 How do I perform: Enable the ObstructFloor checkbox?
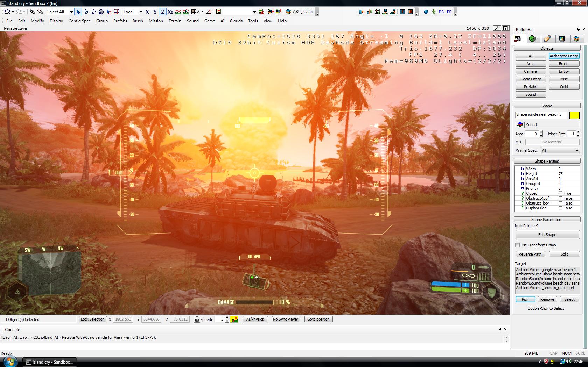pyautogui.click(x=560, y=203)
